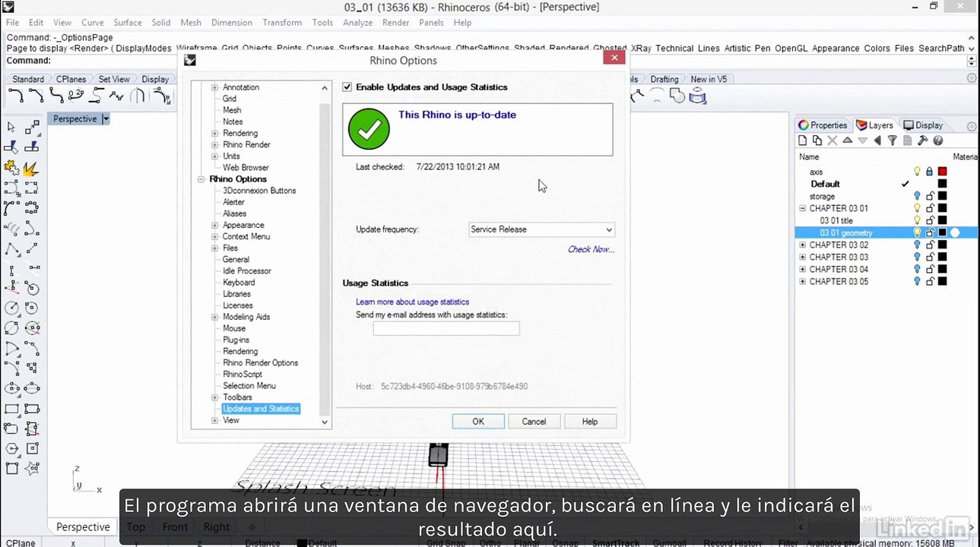The width and height of the screenshot is (980, 547).
Task: Click the arch-shaped curve tool icon
Action: pyautogui.click(x=138, y=96)
